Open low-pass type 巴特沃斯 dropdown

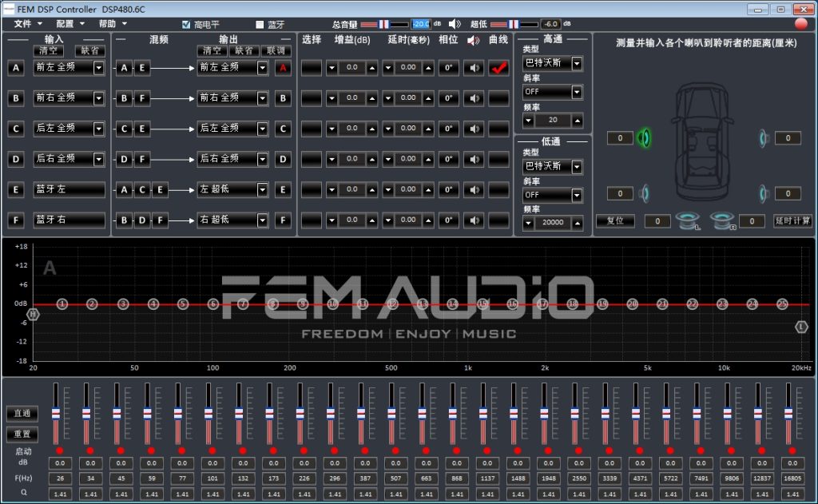pyautogui.click(x=577, y=167)
